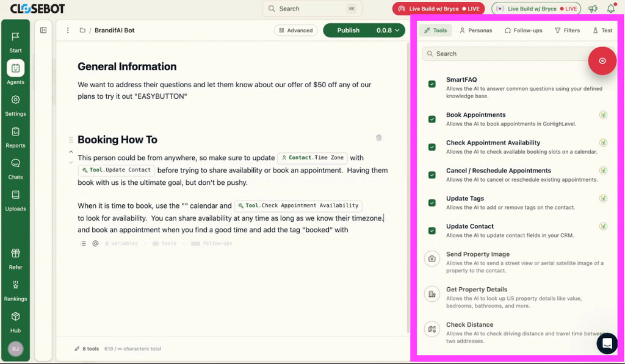Open the 0.0.8 version dropdown
The image size is (625, 364).
coord(388,30)
